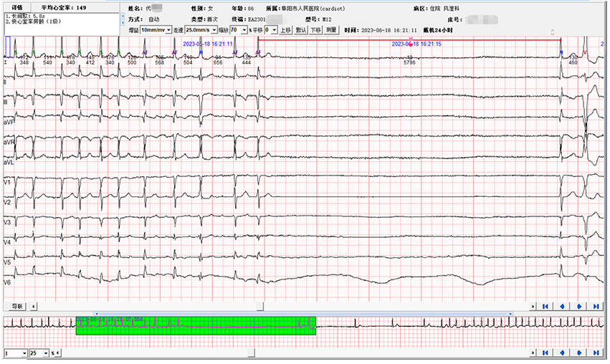Click the pink heart marker on pause line

[411, 44]
